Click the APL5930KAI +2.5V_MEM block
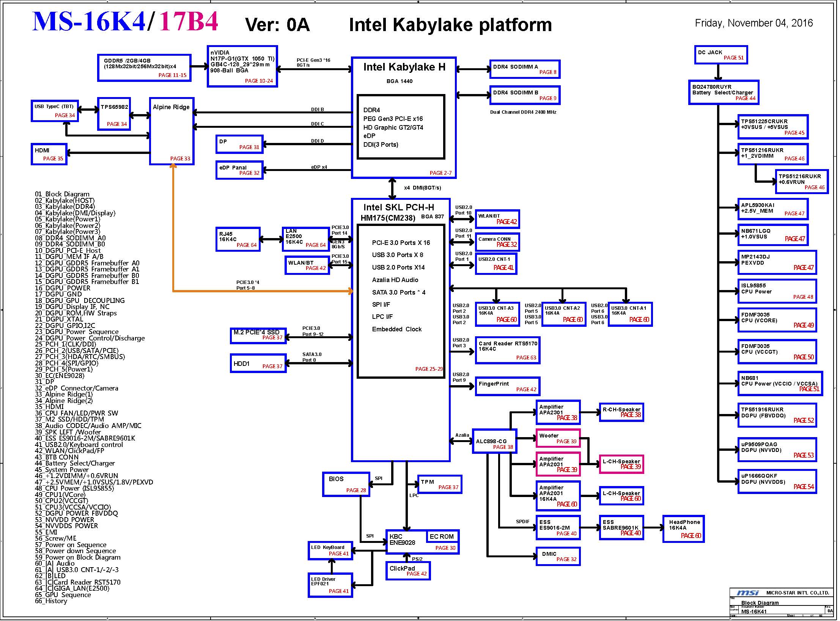Screen dimensions: 840x621 [773, 209]
